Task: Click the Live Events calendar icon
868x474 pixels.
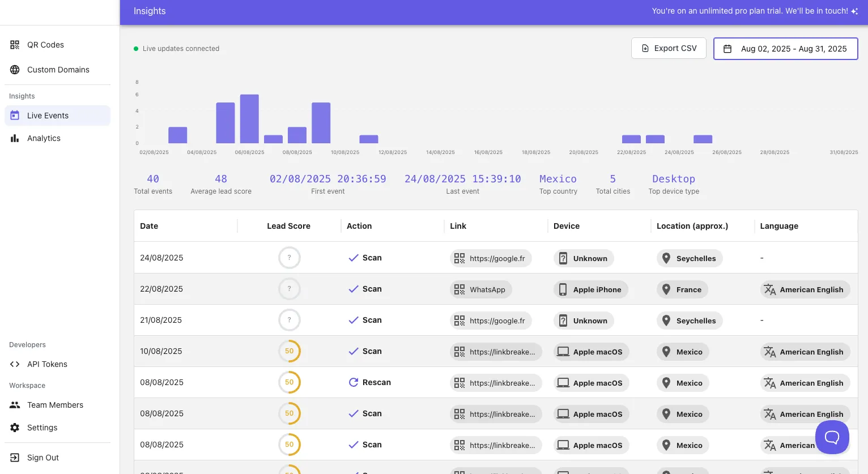Action: (15, 116)
